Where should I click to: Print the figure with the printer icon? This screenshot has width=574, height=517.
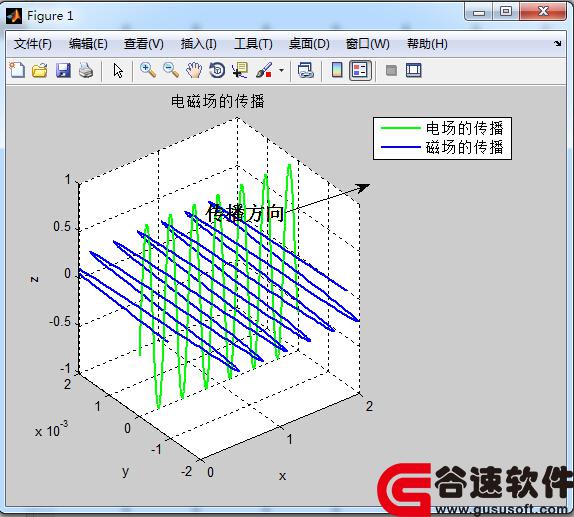(x=86, y=70)
